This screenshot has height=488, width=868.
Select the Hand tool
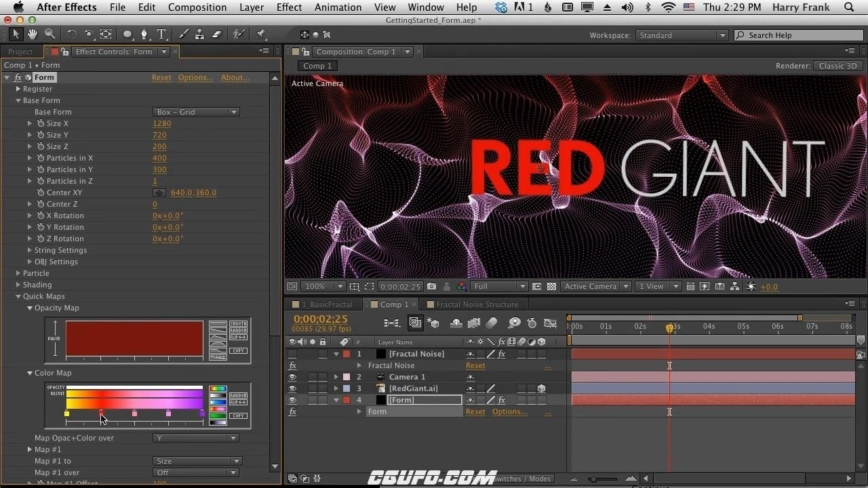tap(31, 34)
